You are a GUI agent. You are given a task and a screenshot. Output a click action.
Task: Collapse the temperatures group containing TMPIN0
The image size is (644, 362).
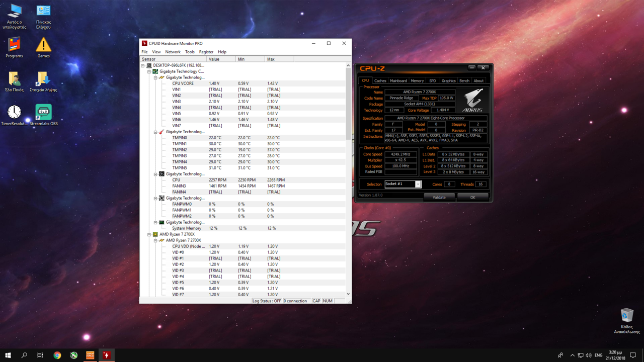pos(155,132)
